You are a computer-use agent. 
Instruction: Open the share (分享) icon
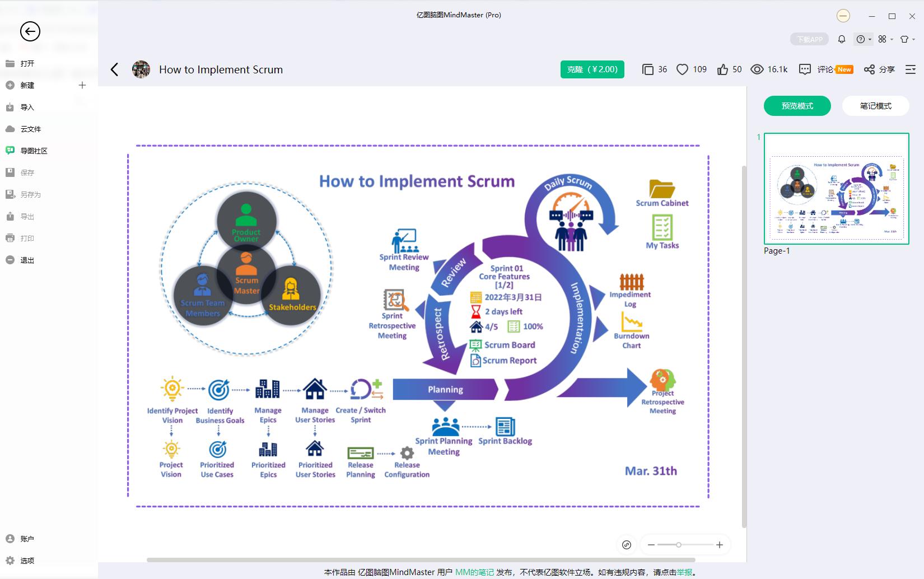point(869,69)
